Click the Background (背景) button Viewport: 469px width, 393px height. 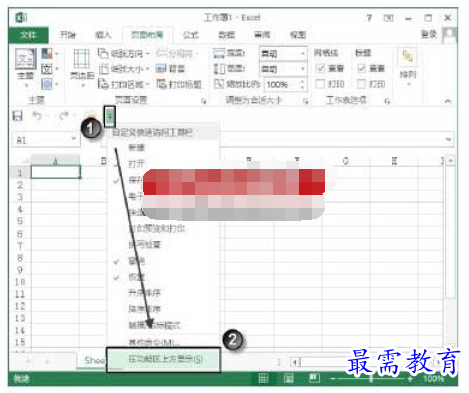click(x=170, y=69)
